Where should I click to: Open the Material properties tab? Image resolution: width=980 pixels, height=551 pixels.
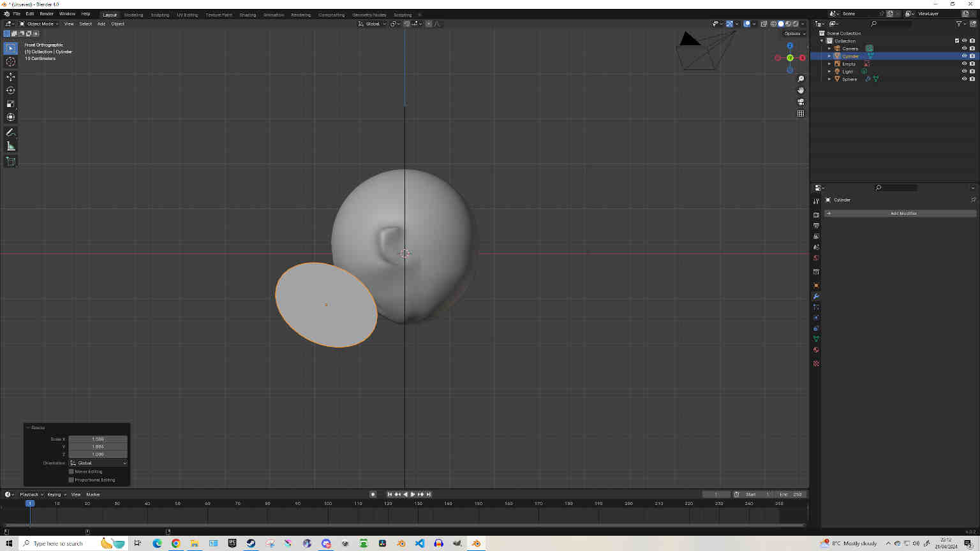(x=816, y=350)
